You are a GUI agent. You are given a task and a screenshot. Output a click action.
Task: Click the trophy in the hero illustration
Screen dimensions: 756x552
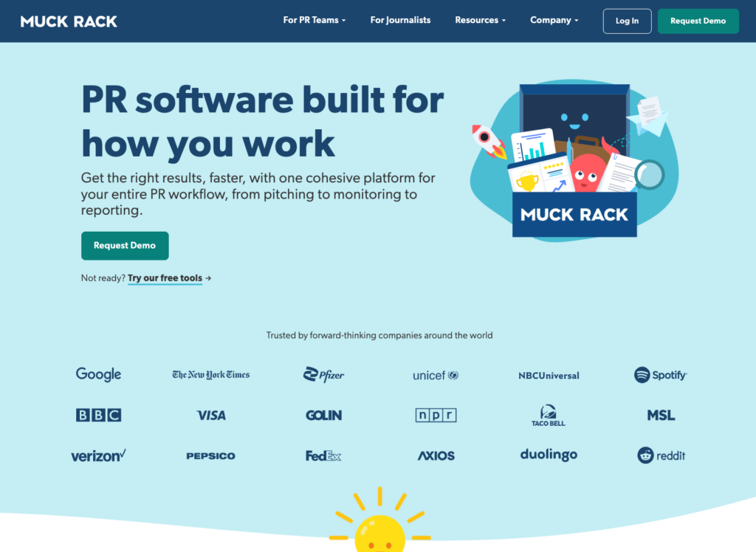(x=527, y=182)
